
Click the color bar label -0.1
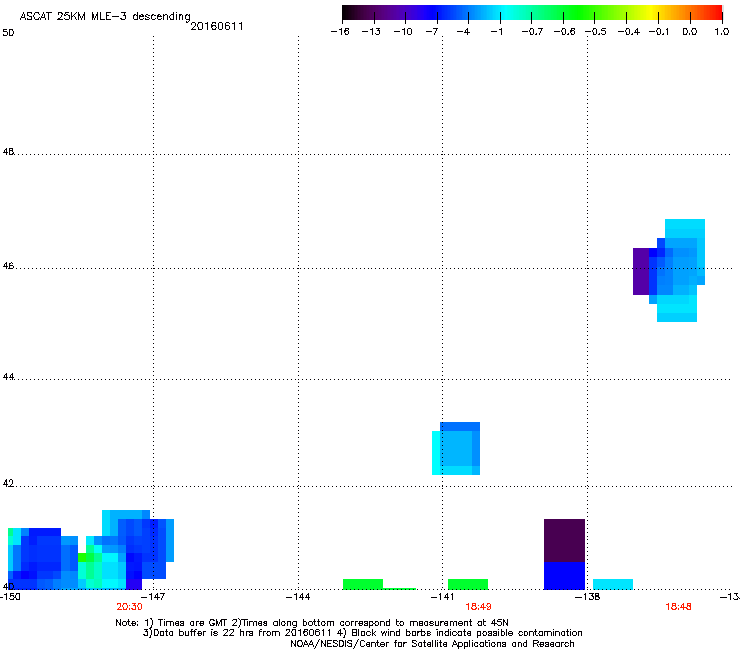(659, 32)
